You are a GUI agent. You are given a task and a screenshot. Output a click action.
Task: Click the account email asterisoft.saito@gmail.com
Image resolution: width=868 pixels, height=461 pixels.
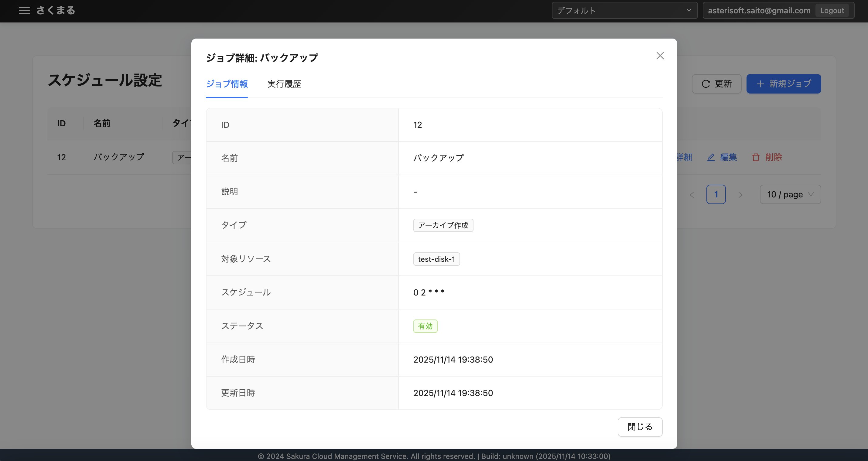(x=759, y=10)
